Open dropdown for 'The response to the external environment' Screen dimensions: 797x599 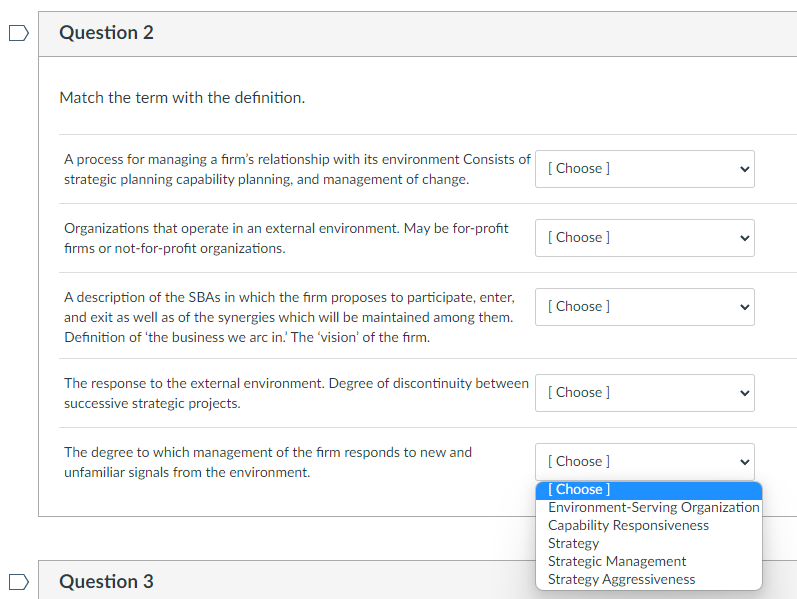click(645, 393)
